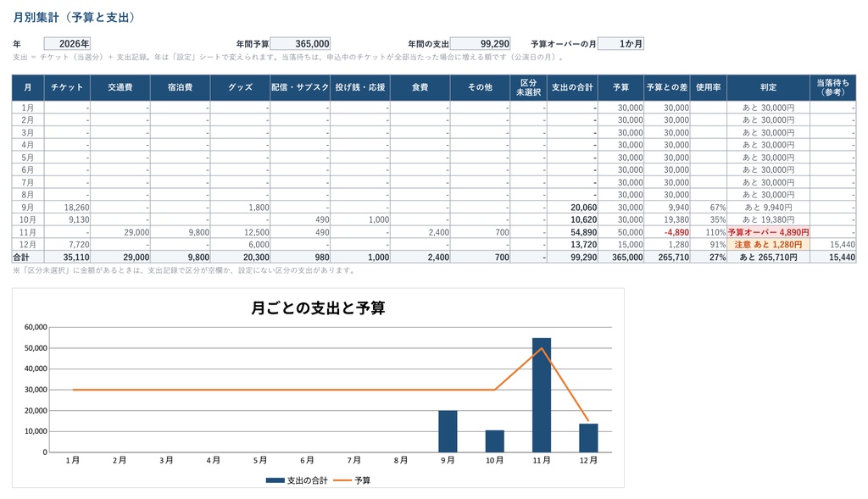
Task: Click the 投げ銭・応援 column header
Action: [x=359, y=87]
